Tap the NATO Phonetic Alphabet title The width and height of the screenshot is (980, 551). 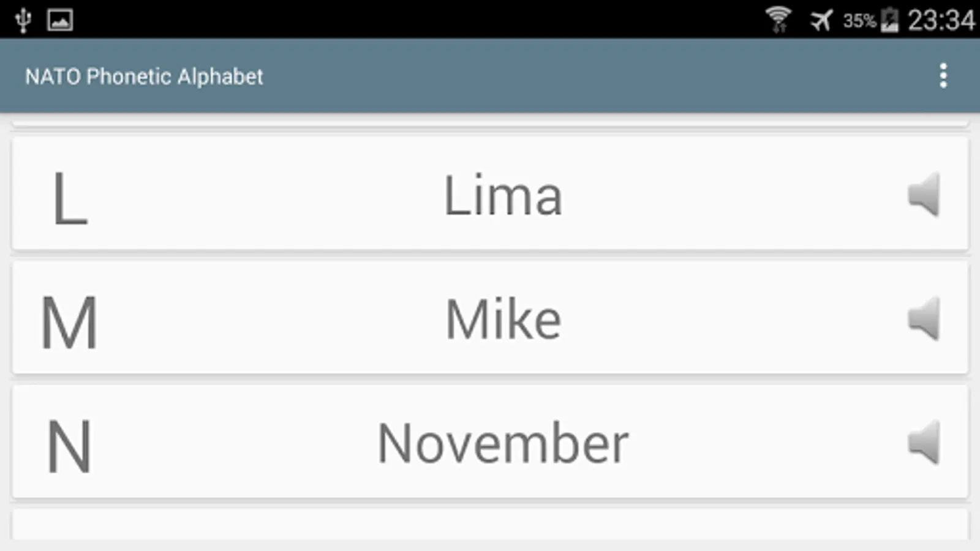point(144,77)
